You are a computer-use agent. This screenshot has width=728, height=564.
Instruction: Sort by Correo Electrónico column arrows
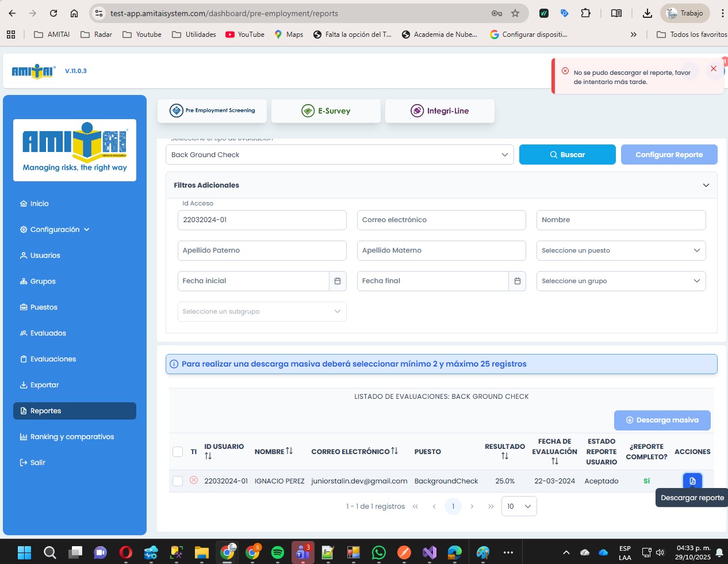[394, 451]
